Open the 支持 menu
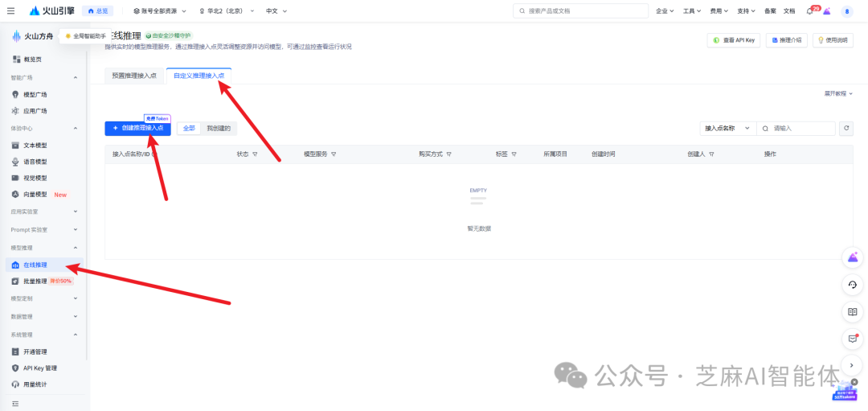This screenshot has width=868, height=411. 746,10
